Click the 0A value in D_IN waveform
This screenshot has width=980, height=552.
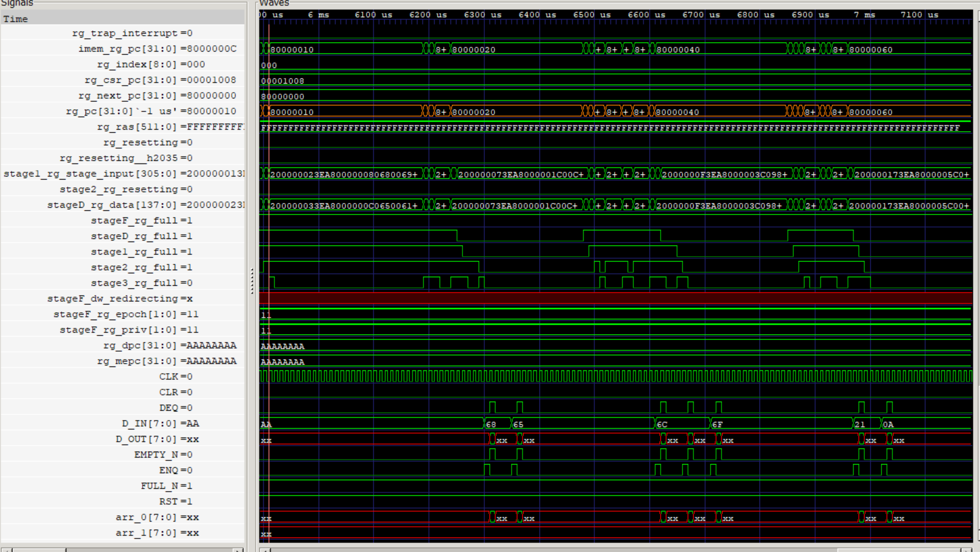pos(888,425)
